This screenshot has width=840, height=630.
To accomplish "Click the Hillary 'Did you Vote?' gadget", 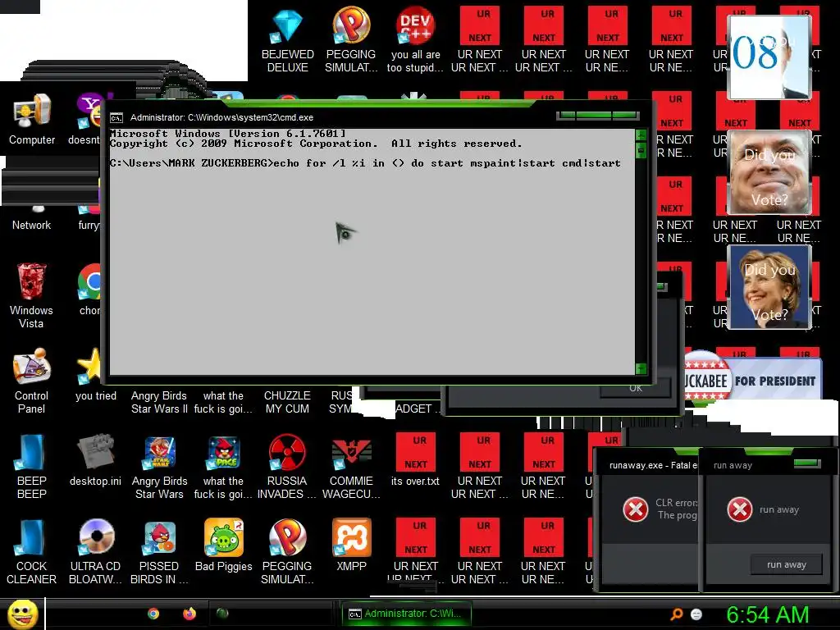I will pyautogui.click(x=769, y=286).
